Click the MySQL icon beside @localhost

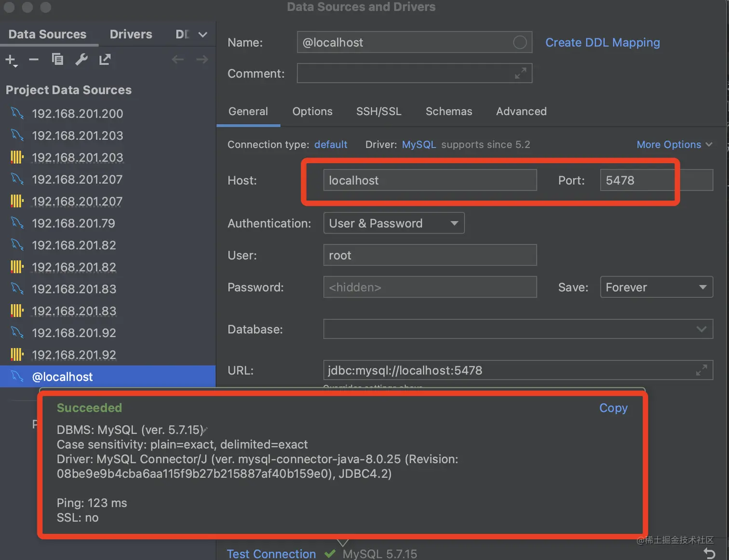click(17, 376)
